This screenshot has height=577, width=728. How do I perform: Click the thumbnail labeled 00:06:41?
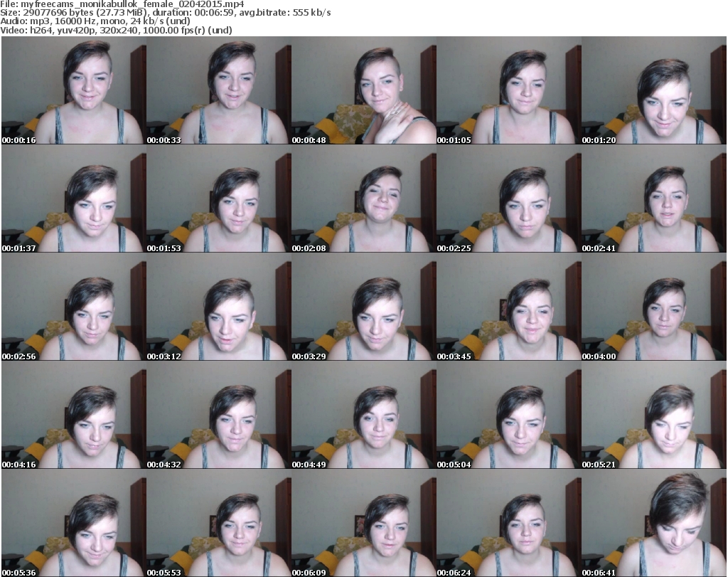point(654,523)
